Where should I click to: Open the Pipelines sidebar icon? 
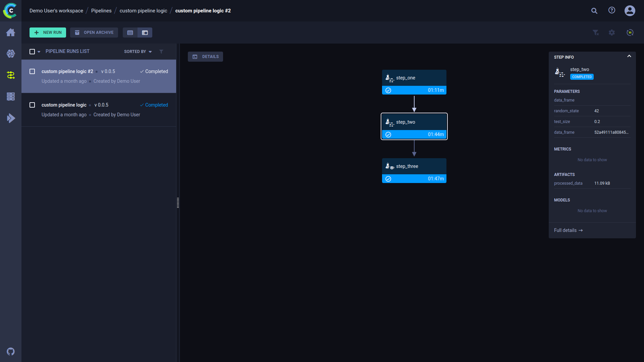coord(11,75)
